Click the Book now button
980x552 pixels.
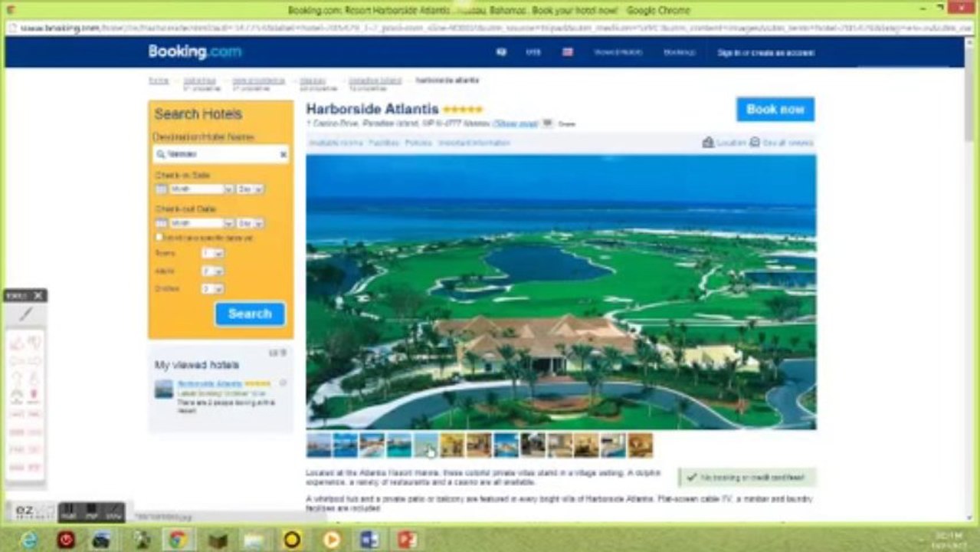point(775,109)
